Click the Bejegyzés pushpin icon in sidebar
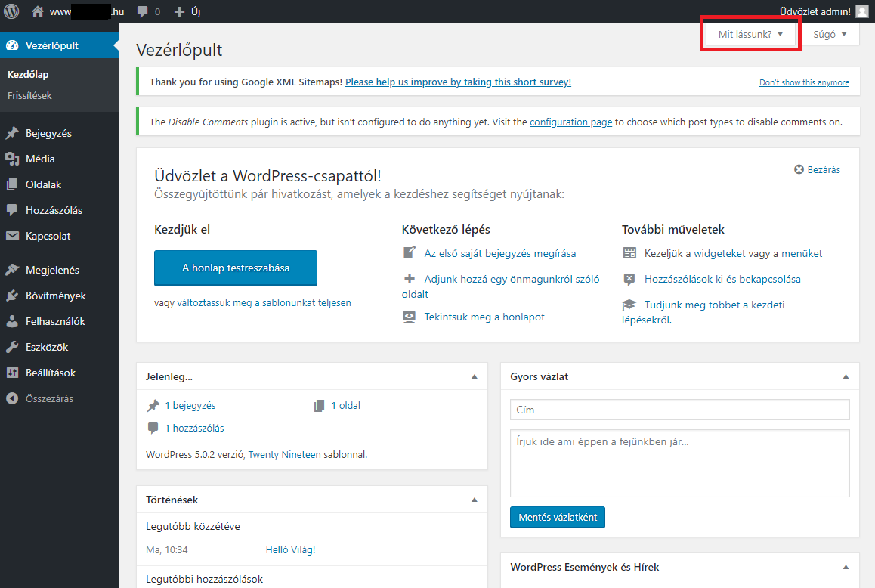Viewport: 875px width, 588px height. 12,133
